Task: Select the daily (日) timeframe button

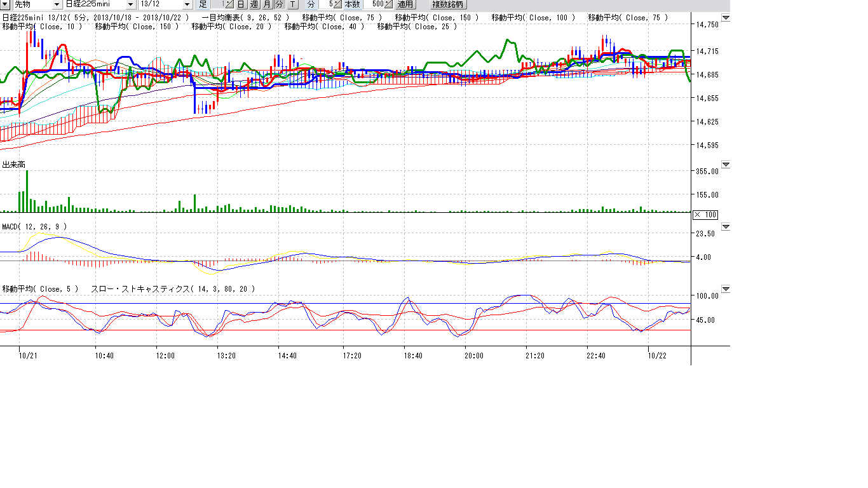Action: (x=241, y=4)
